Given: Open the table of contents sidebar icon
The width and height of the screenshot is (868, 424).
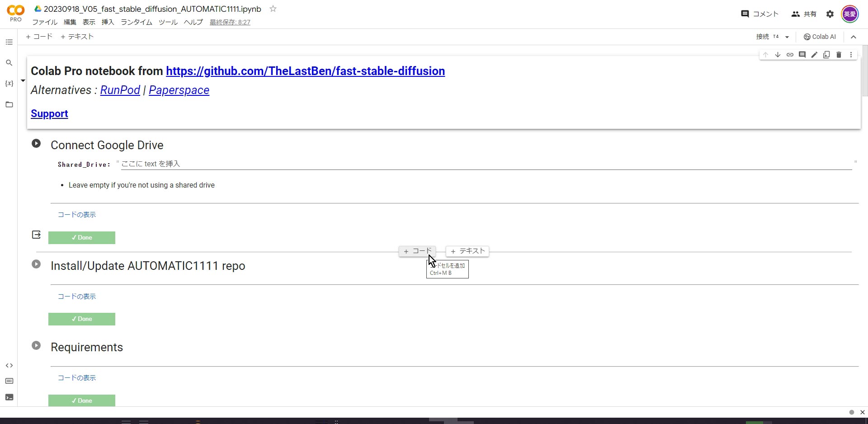Looking at the screenshot, I should [9, 42].
